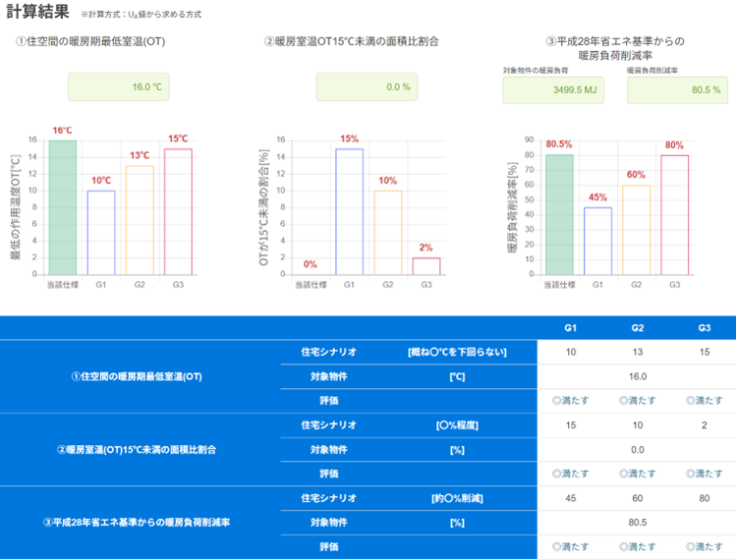Click the small G3 2% bar
The image size is (736, 560).
point(425,265)
